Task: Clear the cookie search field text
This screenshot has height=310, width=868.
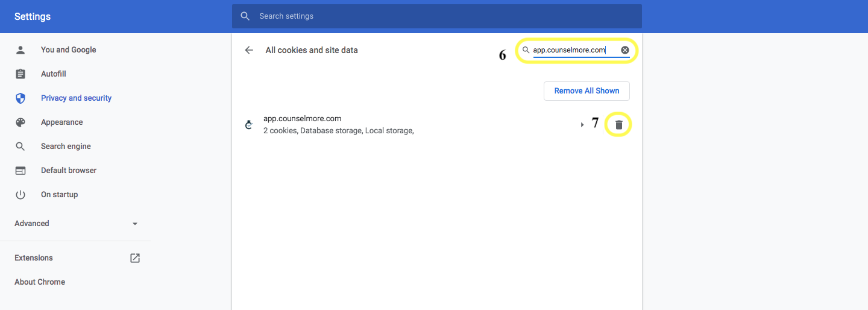Action: (x=625, y=50)
